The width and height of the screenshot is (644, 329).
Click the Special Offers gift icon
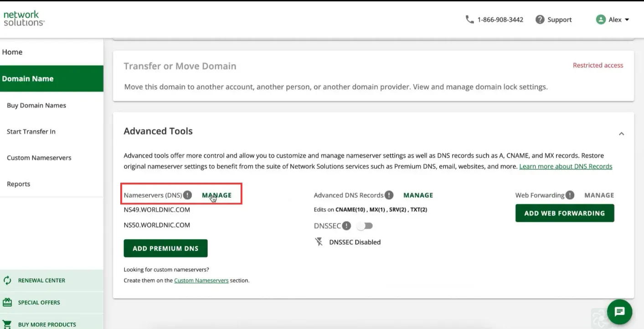7,302
